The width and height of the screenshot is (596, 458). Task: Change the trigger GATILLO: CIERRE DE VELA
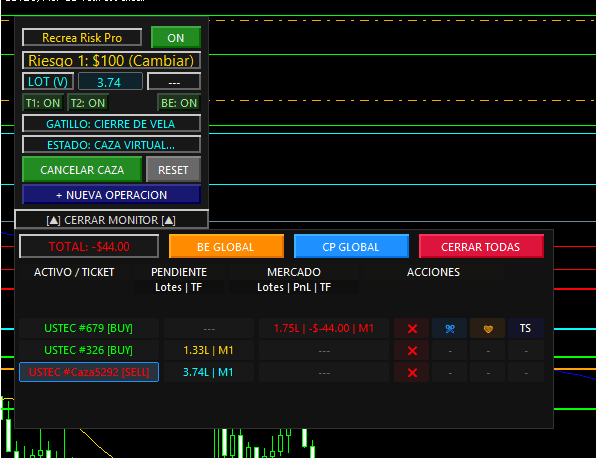111,124
